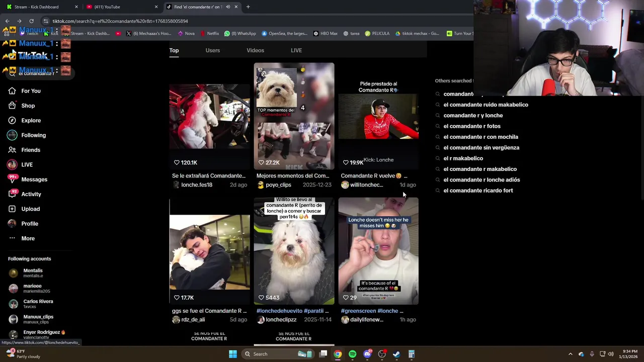Search suggestion el comandante r fotos
This screenshot has height=362, width=644.
[472, 126]
